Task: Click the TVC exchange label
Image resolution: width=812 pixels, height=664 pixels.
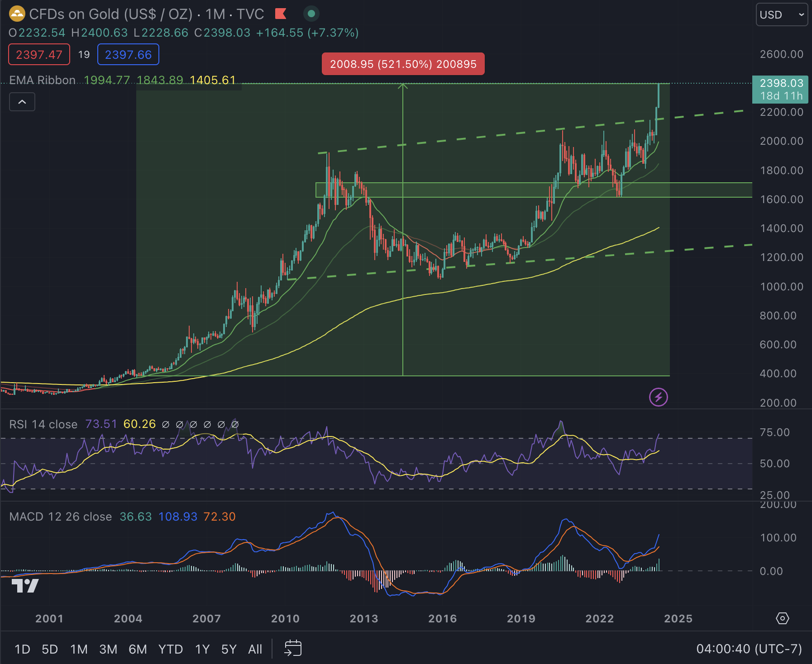Action: click(x=250, y=14)
